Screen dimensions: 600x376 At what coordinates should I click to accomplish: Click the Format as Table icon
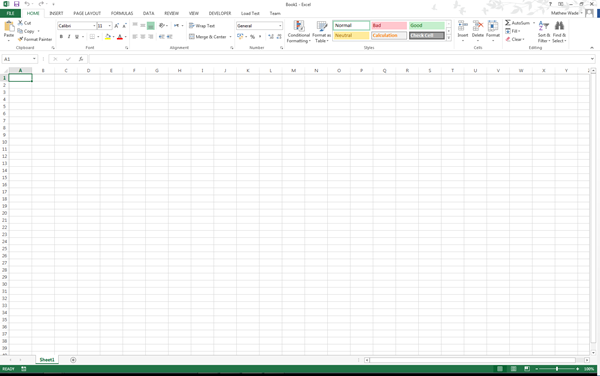click(x=321, y=26)
